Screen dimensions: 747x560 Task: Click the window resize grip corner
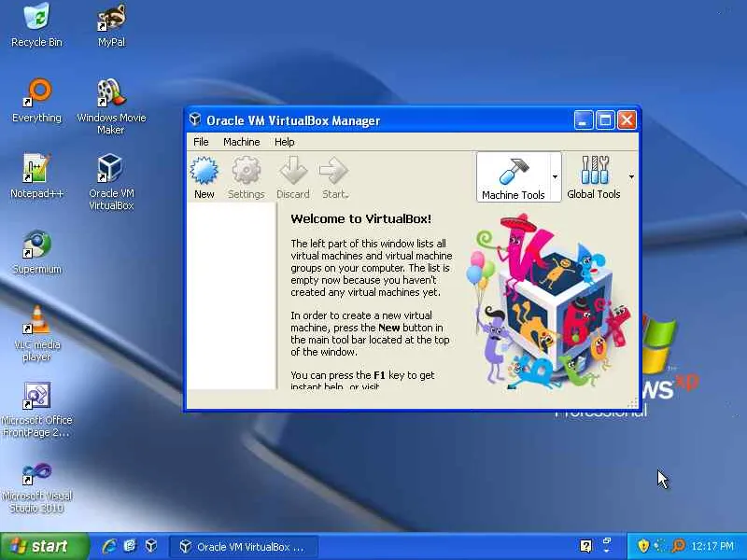pyautogui.click(x=633, y=404)
